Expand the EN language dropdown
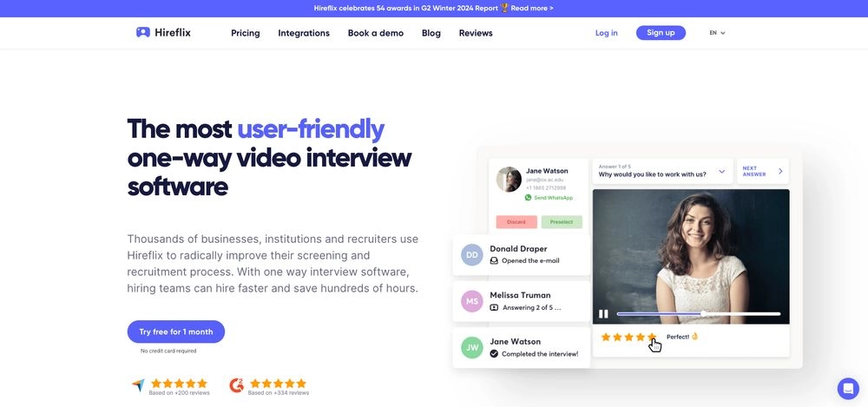Image resolution: width=868 pixels, height=407 pixels. click(718, 33)
